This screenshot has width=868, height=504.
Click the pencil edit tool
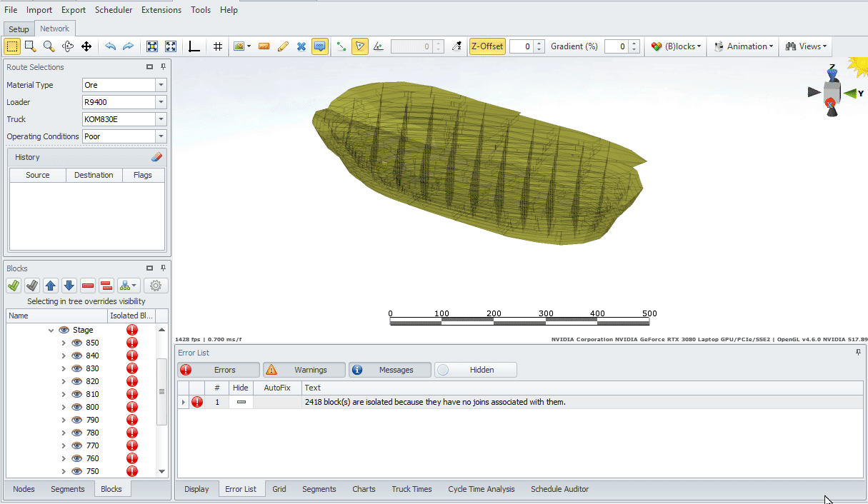(x=283, y=46)
